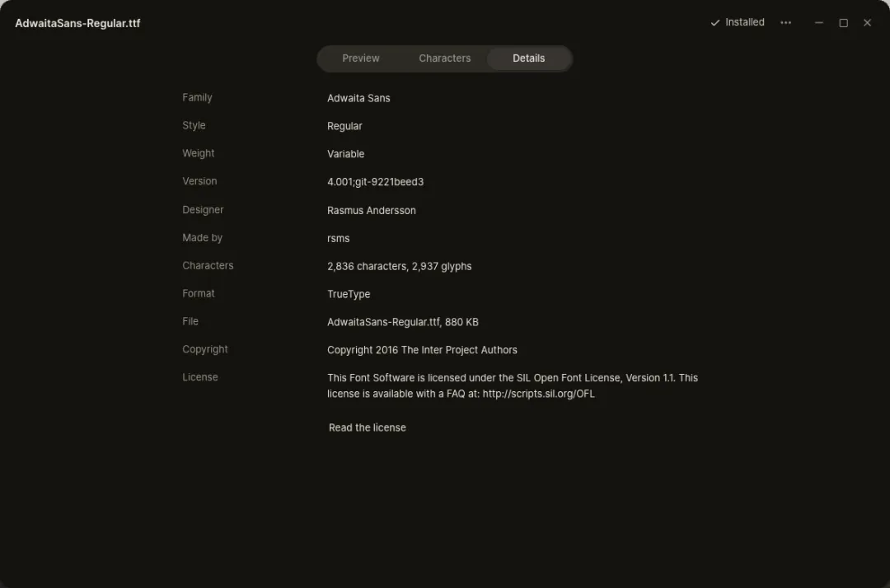
Task: Click the file entry AdwaitaSans-Regular.ttf, 880 KB
Action: click(x=402, y=322)
